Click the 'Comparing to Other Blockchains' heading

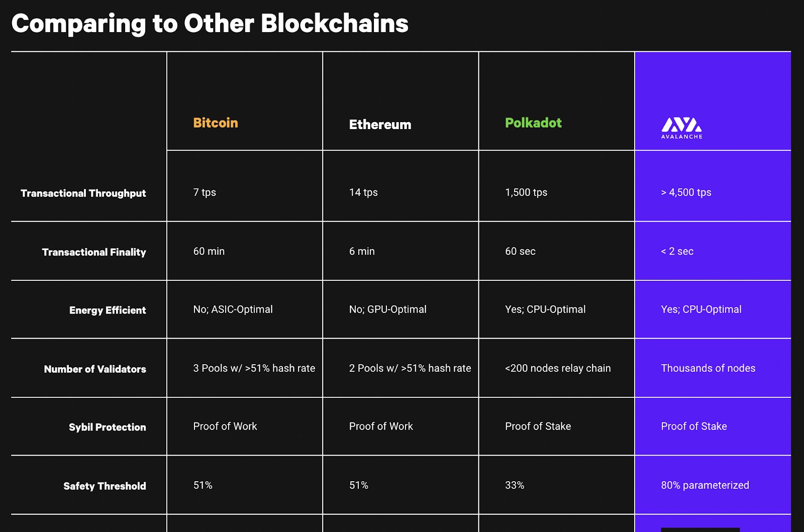tap(210, 24)
